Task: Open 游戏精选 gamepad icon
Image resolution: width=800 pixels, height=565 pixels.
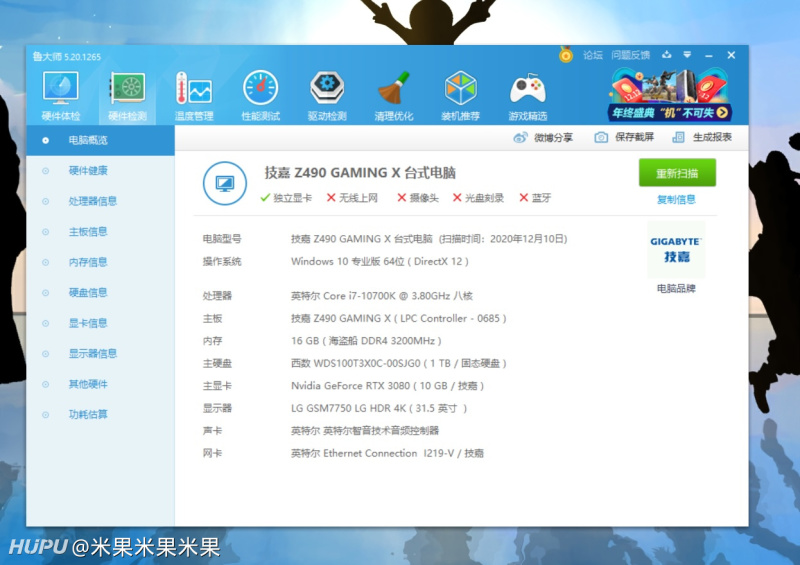Action: 528,95
